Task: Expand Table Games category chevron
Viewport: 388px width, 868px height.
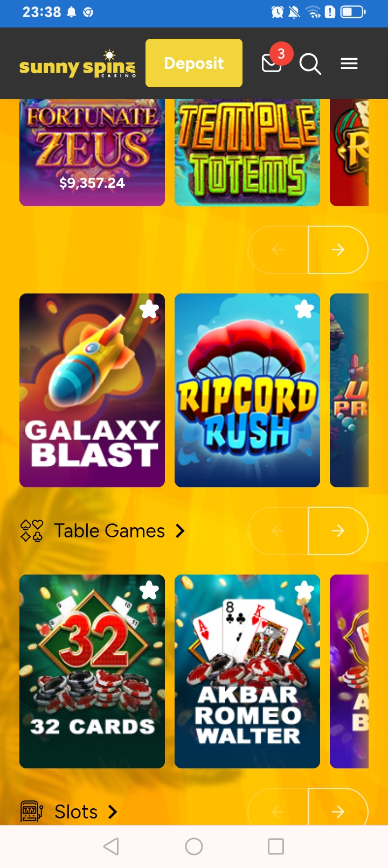Action: pyautogui.click(x=181, y=531)
